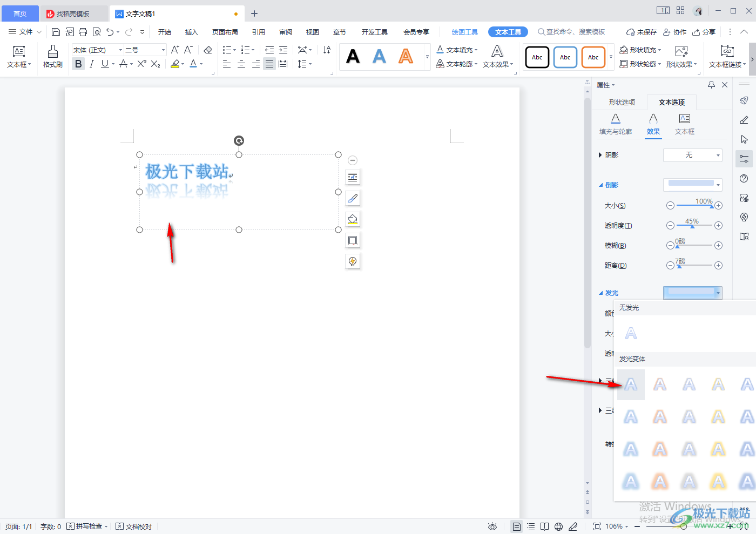
Task: Click the decrease indent icon
Action: coord(269,50)
